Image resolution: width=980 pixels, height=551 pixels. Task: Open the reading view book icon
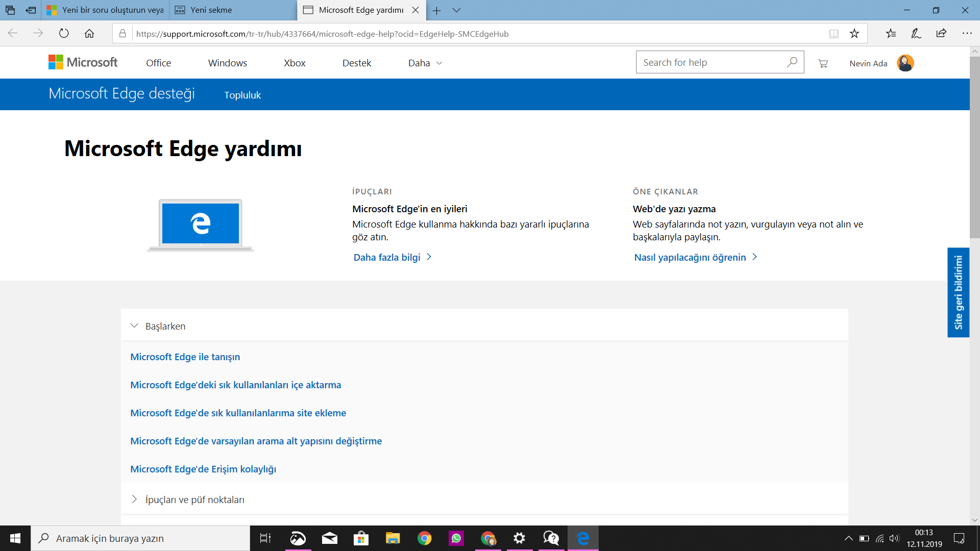click(x=834, y=34)
